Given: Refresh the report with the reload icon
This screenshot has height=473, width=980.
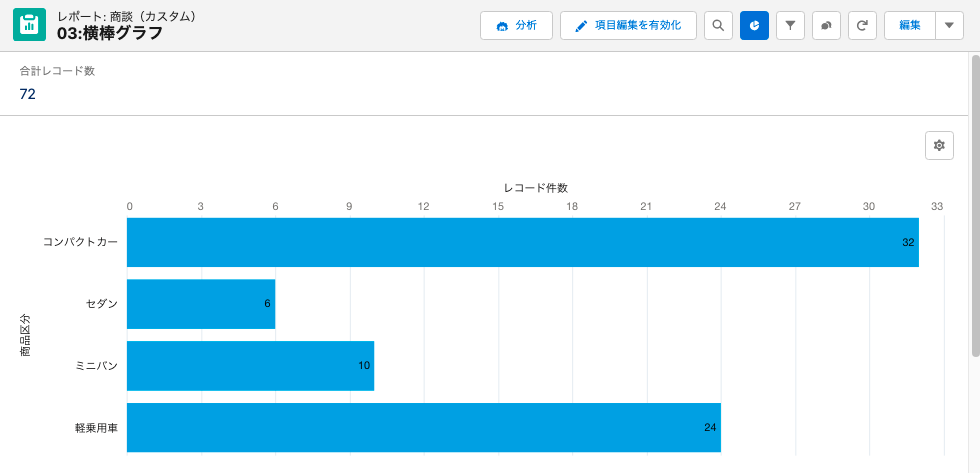Looking at the screenshot, I should pyautogui.click(x=862, y=26).
